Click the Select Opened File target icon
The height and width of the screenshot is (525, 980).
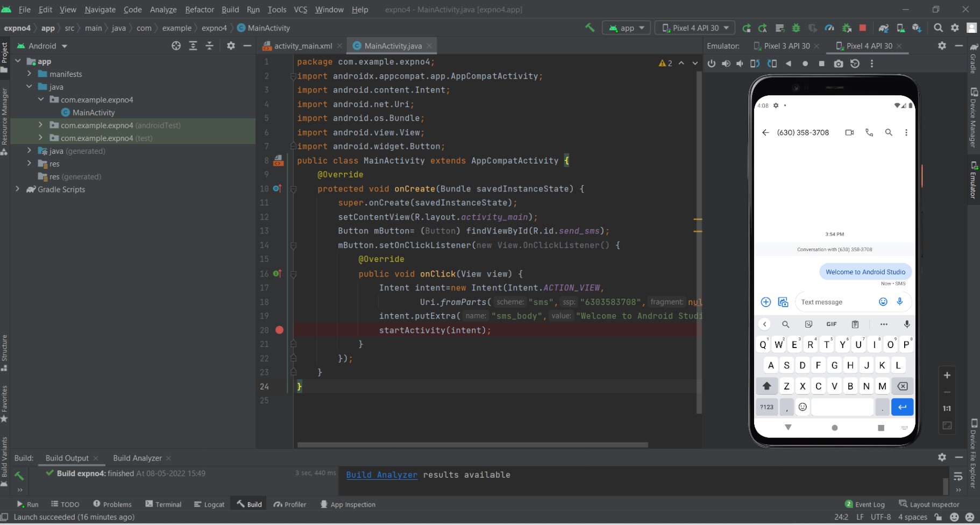pos(176,46)
